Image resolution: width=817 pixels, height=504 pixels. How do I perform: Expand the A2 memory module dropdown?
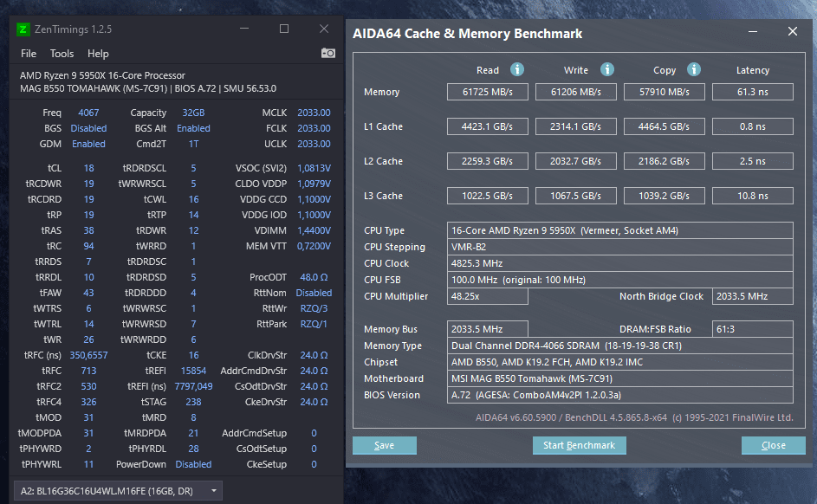point(119,491)
